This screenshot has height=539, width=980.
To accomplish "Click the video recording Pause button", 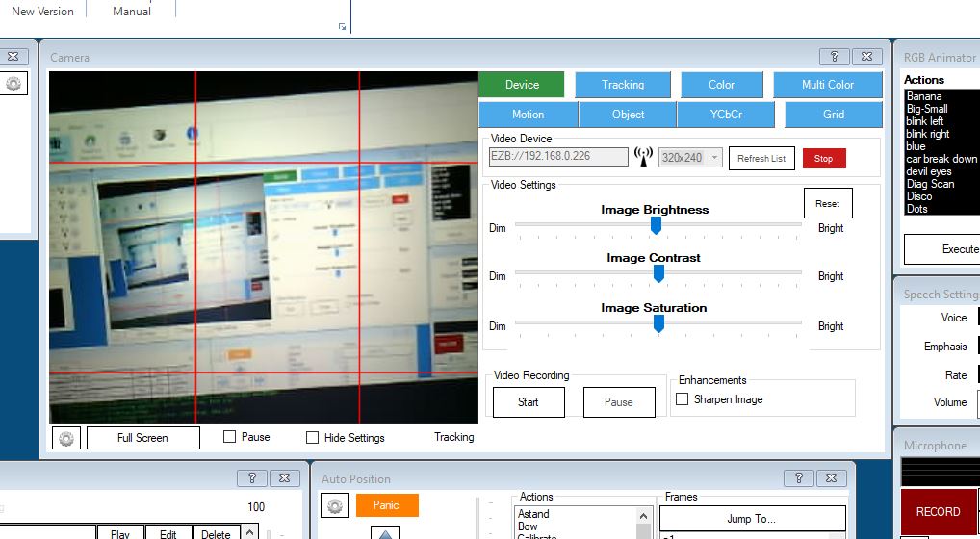I will (x=619, y=402).
